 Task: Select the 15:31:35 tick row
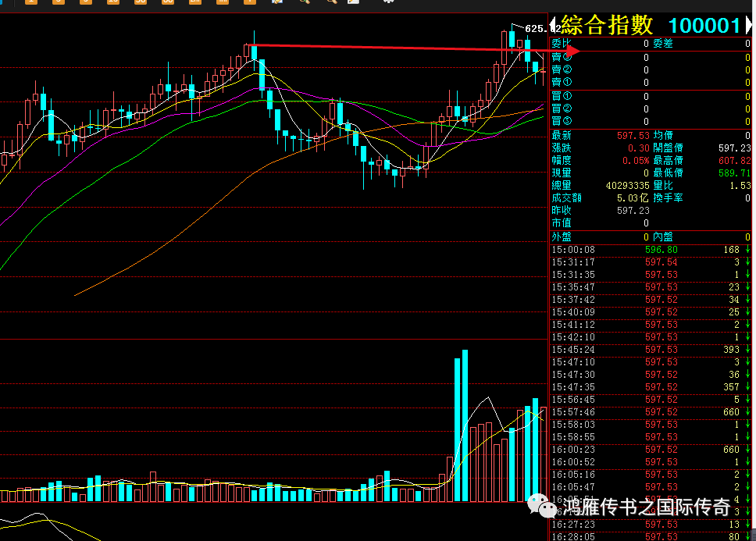(651, 275)
